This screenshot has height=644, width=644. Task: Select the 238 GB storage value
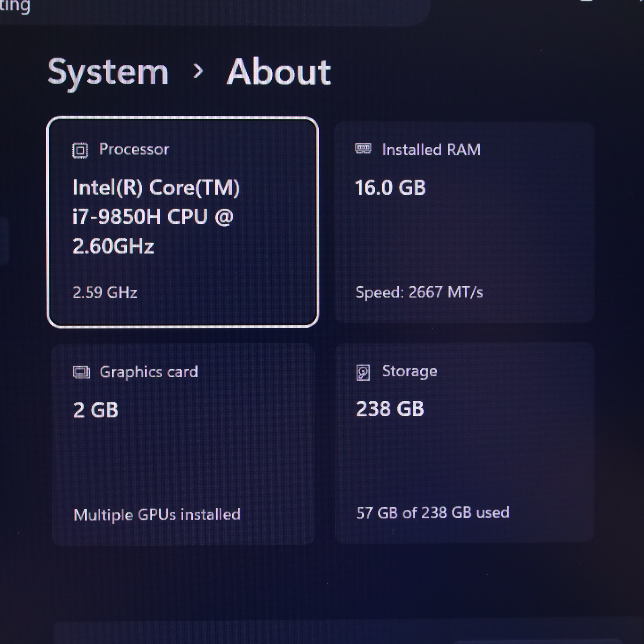390,409
